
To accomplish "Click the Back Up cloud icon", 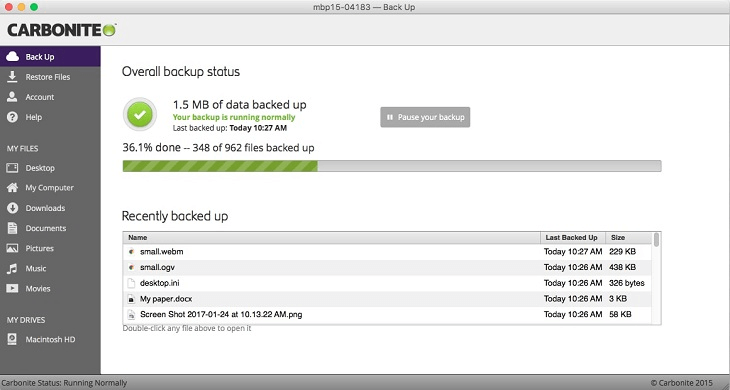I will pos(13,56).
